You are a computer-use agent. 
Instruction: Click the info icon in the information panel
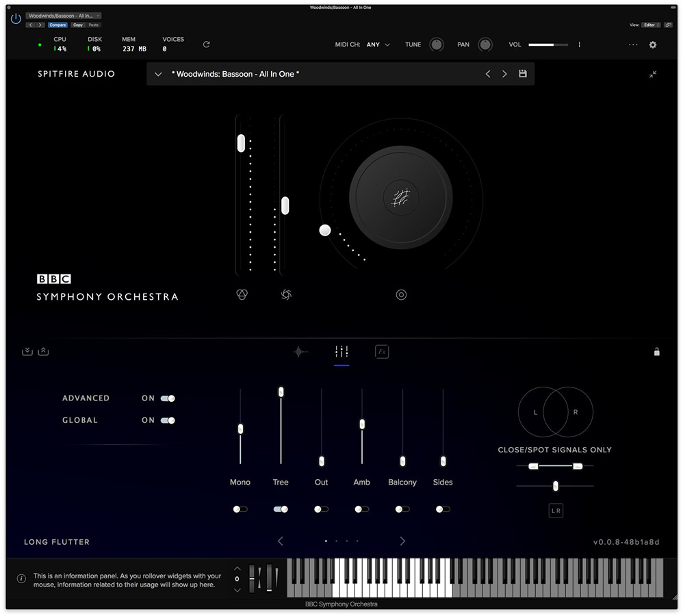21,578
